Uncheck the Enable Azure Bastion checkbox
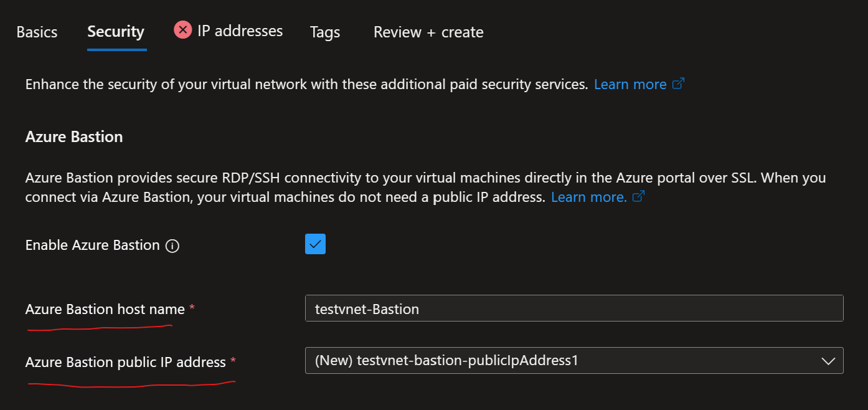The image size is (868, 410). [315, 244]
